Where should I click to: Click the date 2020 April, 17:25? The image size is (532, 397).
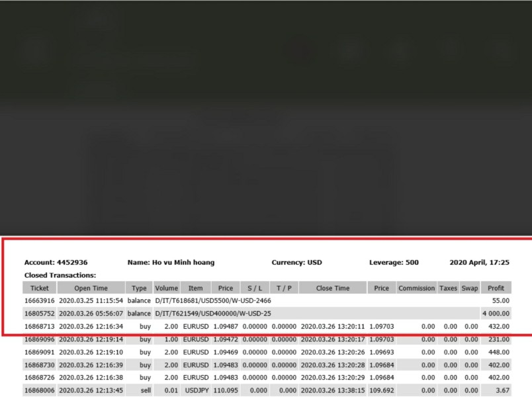pos(480,262)
